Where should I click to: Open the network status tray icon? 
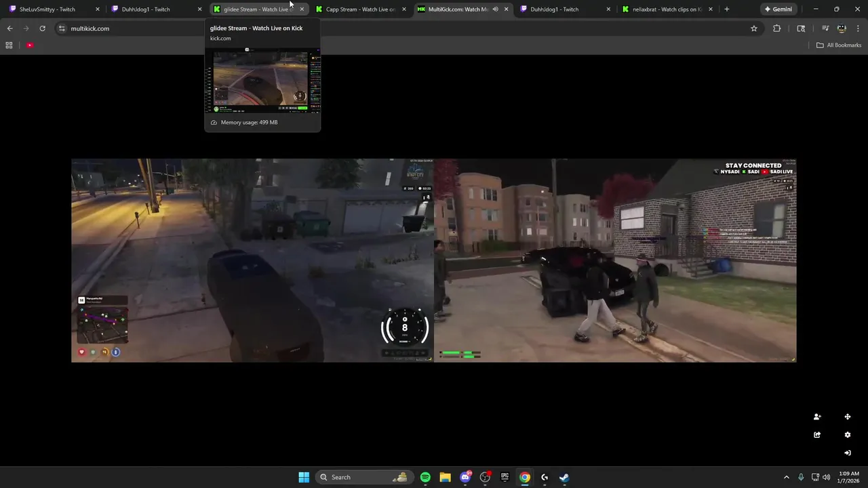815,477
